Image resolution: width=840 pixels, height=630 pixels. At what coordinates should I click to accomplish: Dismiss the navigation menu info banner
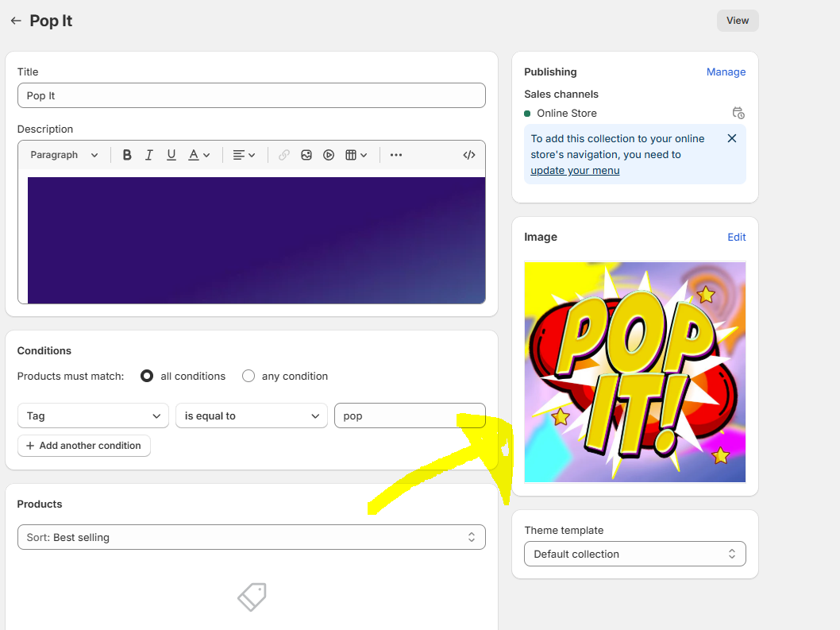[x=732, y=138]
